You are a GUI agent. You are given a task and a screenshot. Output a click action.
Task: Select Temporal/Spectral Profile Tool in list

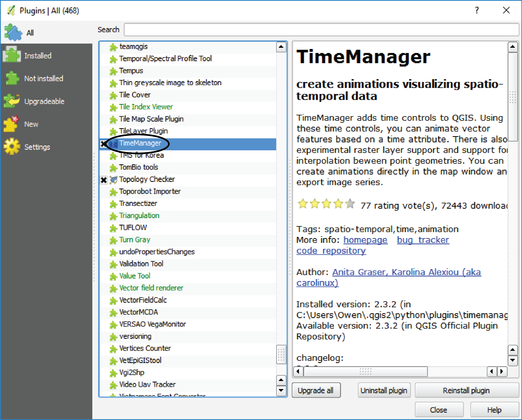pos(188,59)
